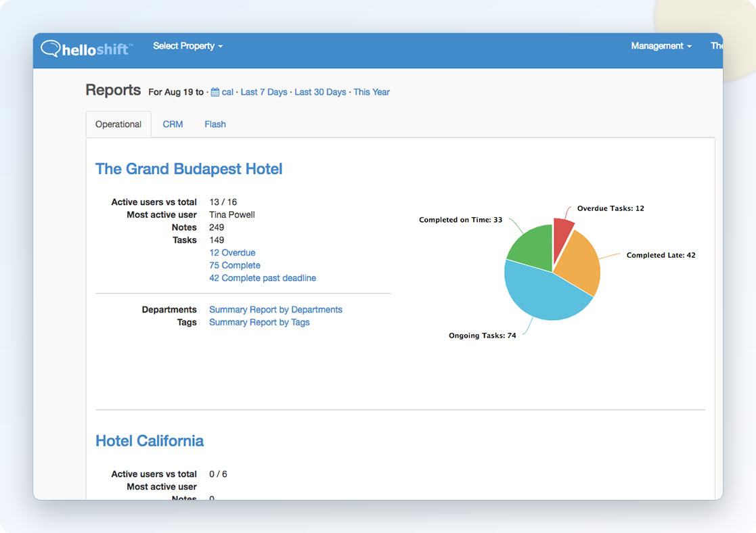Open the calendar icon date picker
Viewport: 756px width, 533px height.
coord(215,92)
